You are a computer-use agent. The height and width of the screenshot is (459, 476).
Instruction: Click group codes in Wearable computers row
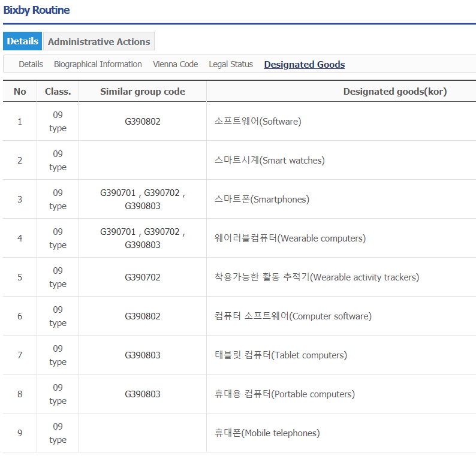point(143,238)
